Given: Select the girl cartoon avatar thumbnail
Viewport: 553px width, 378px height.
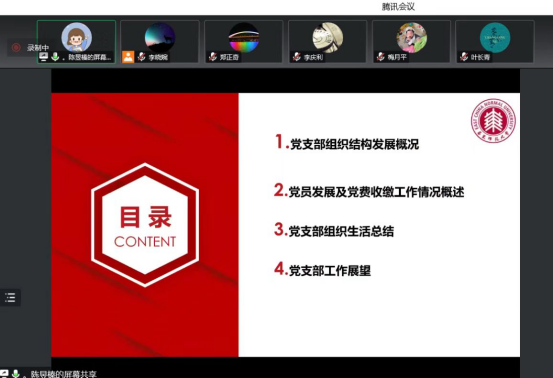Looking at the screenshot, I should pos(77,37).
